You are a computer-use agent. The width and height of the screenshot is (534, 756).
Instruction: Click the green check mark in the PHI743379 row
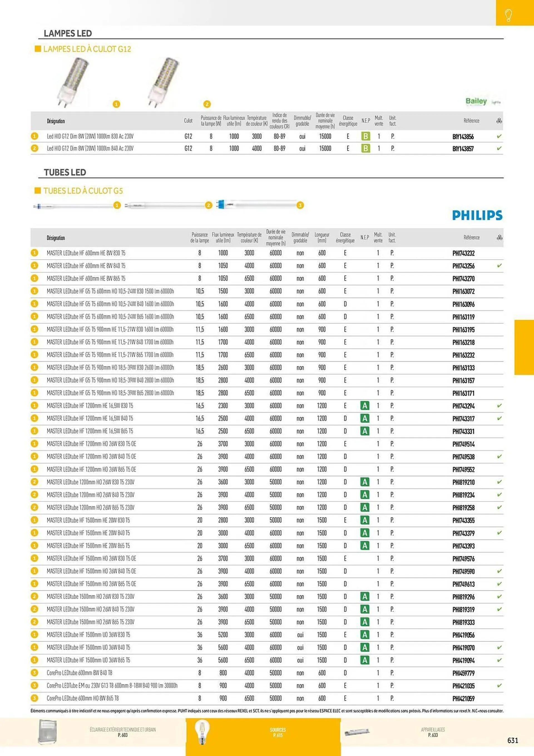(500, 533)
